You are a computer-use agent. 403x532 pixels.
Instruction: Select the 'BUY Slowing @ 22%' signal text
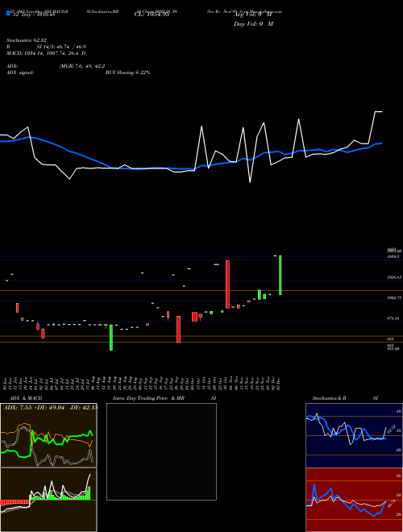coord(127,73)
